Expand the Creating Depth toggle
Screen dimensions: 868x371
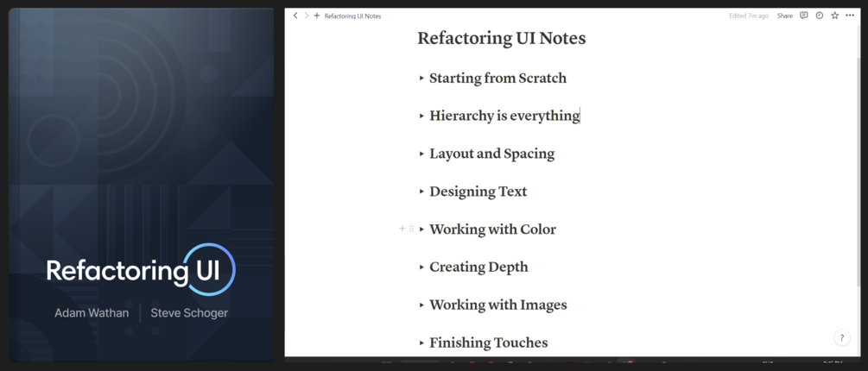pos(421,267)
